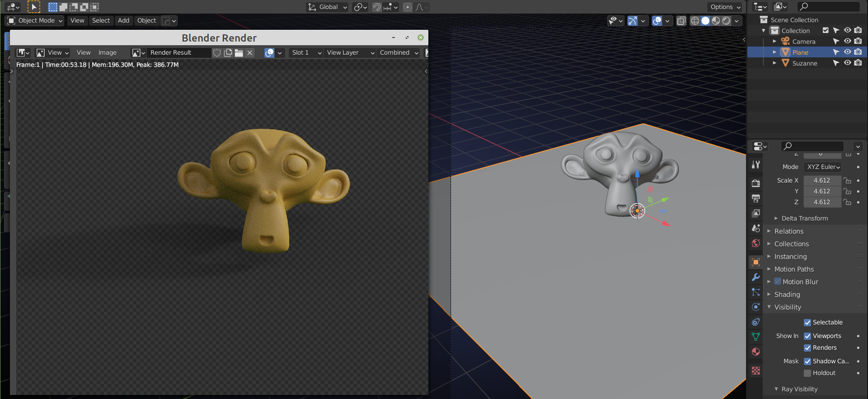Open the Modifiers wrench properties tab
Image resolution: width=868 pixels, height=399 pixels.
tap(755, 277)
